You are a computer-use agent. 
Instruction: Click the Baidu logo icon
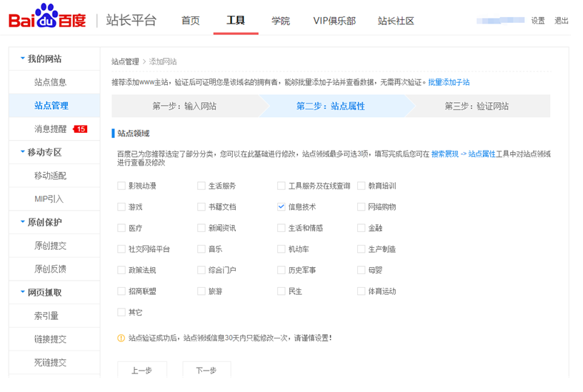(47, 17)
